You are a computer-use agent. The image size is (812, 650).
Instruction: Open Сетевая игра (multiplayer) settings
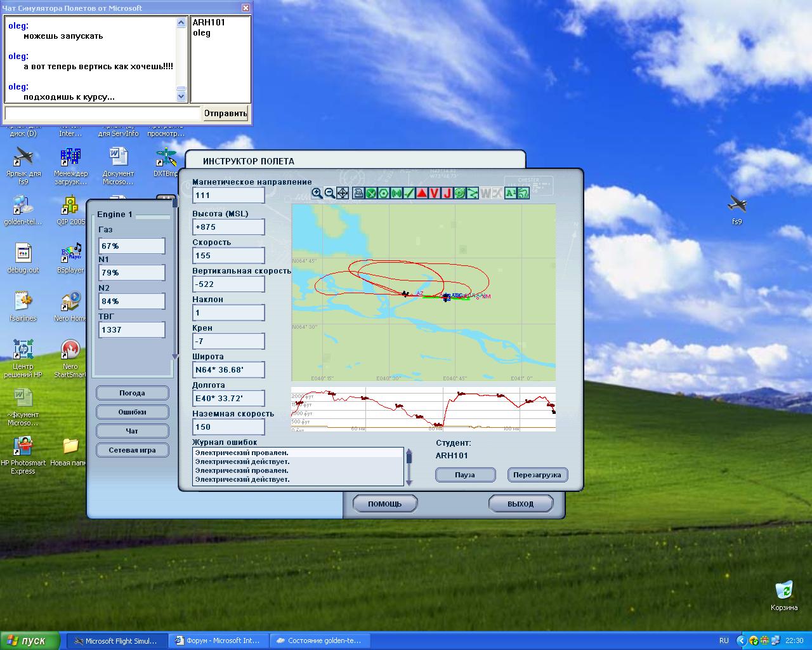[x=132, y=450]
